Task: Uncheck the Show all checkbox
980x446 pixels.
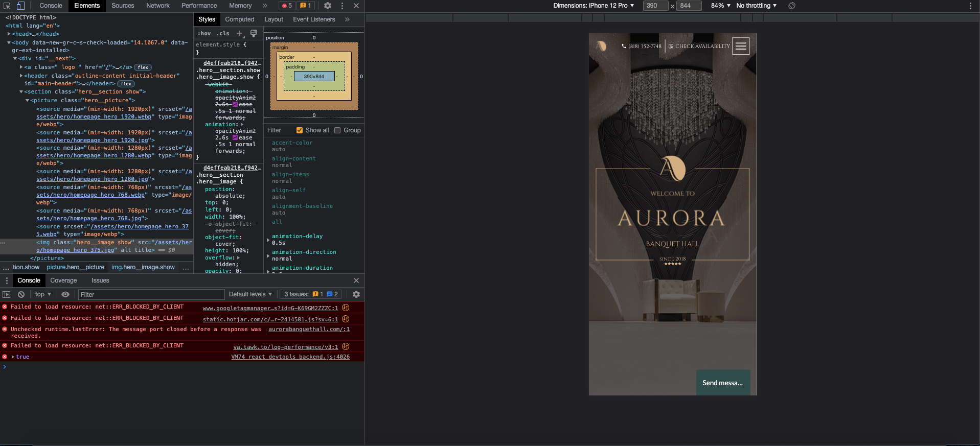Action: tap(300, 130)
